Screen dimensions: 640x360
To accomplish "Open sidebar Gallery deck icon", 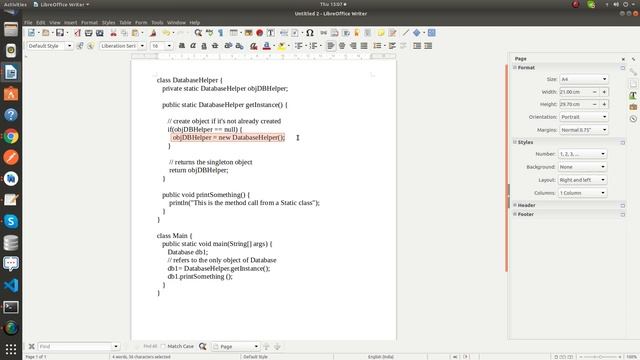I will [x=633, y=107].
